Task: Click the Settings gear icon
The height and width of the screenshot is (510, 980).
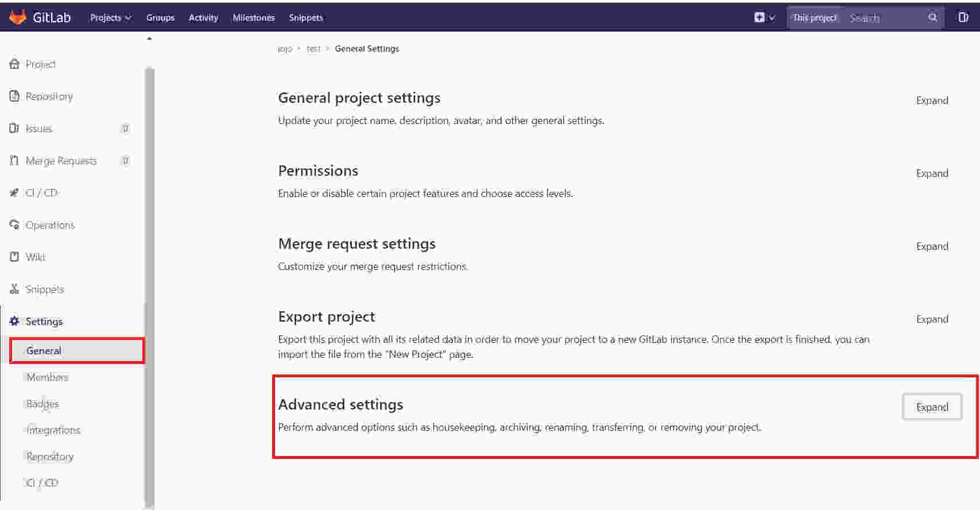Action: click(14, 321)
